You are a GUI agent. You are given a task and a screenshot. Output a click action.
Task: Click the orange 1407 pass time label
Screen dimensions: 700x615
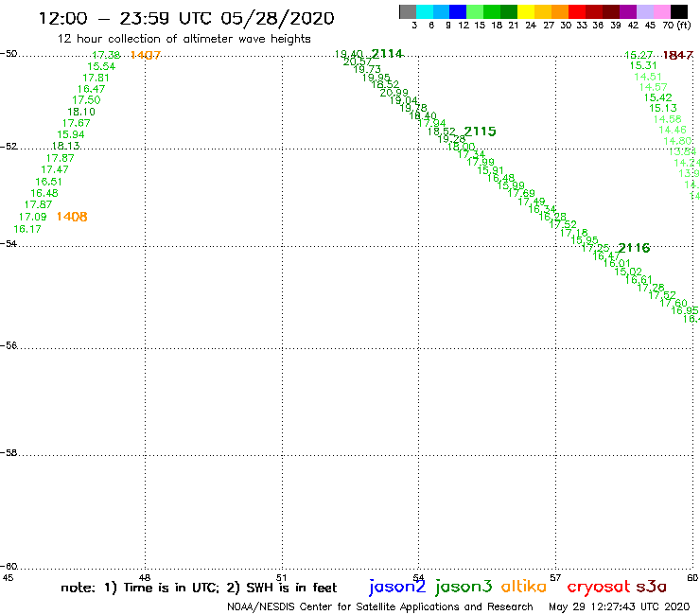click(146, 55)
